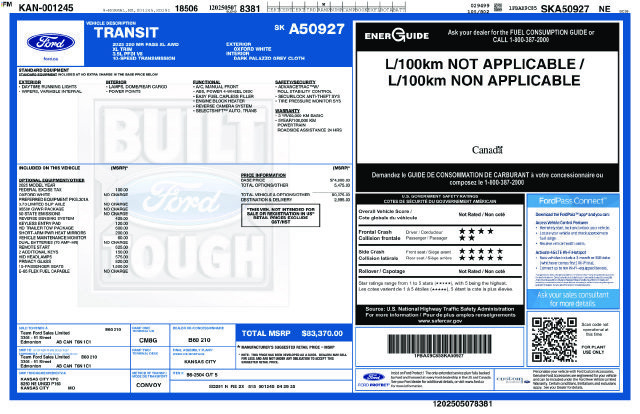The height and width of the screenshot is (414, 640).
Task: Click the QR code square
Action: pyautogui.click(x=554, y=340)
